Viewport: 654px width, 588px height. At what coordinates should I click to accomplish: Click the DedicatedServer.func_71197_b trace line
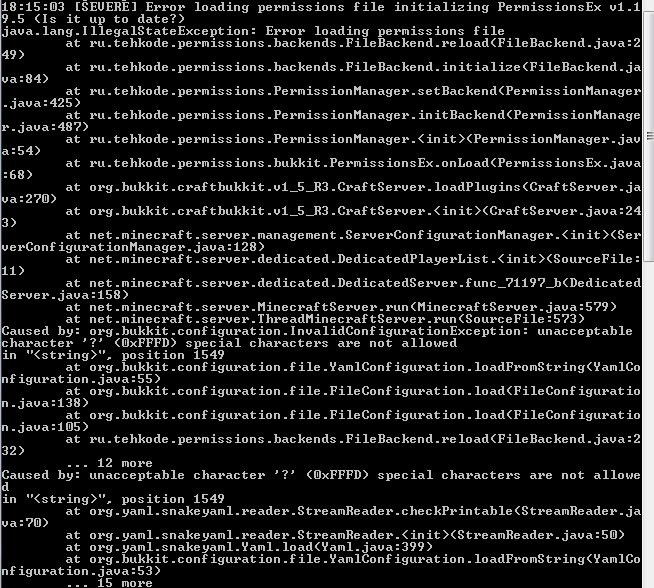(321, 289)
